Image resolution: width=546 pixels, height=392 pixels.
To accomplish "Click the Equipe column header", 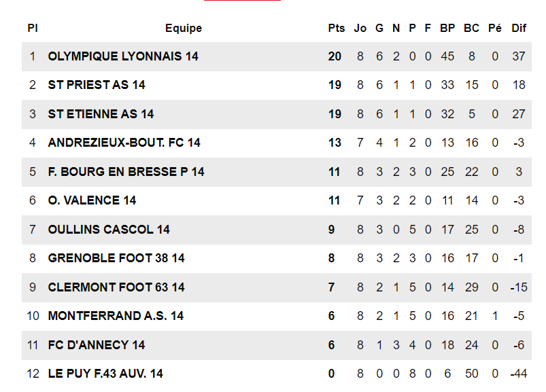I will point(184,28).
